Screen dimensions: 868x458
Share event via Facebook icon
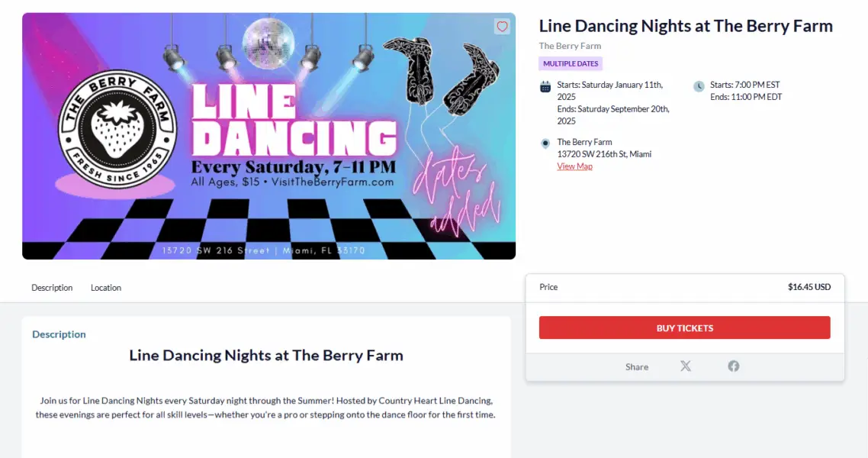[734, 366]
